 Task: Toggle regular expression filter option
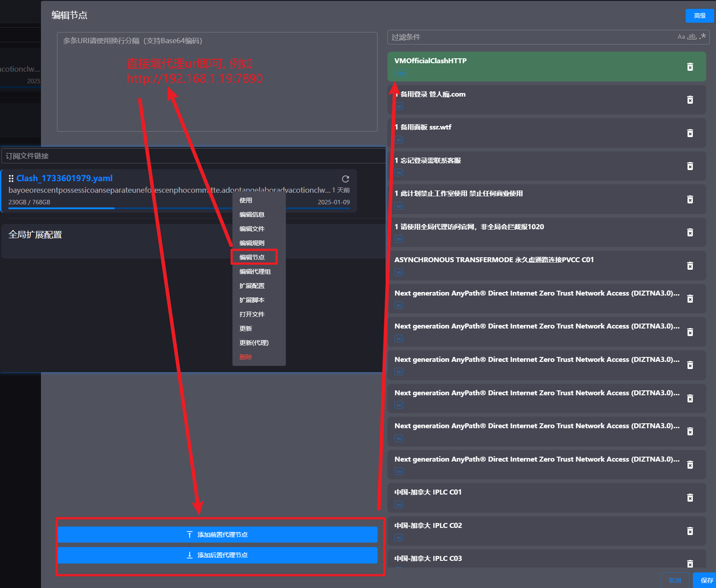click(703, 36)
